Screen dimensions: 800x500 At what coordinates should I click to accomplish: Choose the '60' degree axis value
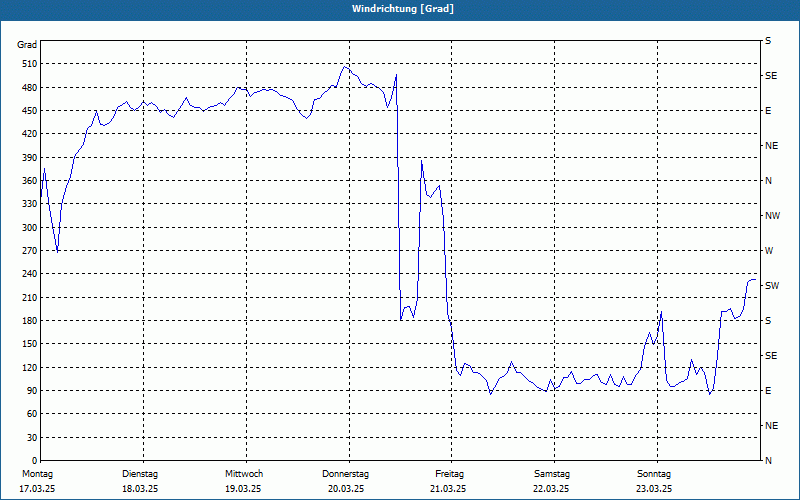32,414
